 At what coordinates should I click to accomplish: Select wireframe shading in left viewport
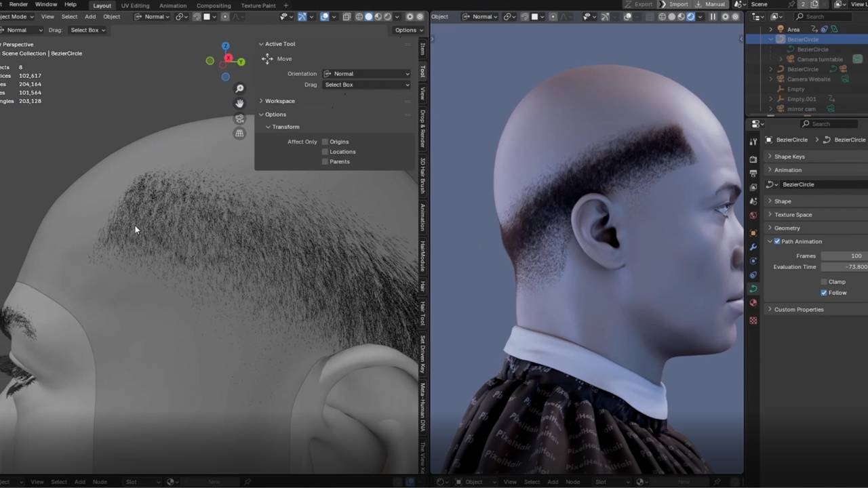click(x=358, y=16)
